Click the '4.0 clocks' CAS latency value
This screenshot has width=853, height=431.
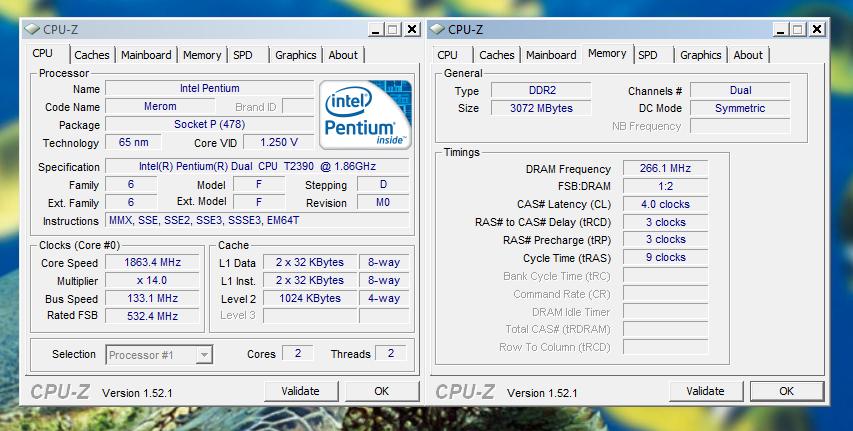click(665, 204)
